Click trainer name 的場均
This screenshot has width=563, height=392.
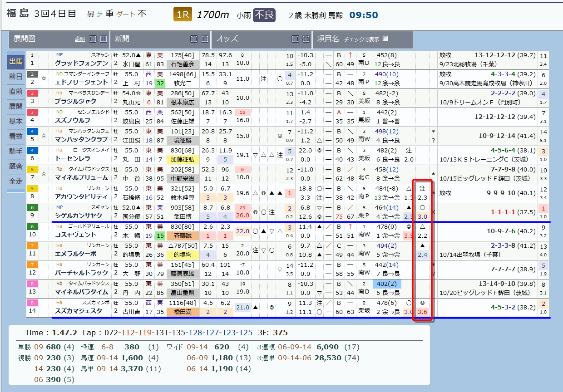(183, 255)
